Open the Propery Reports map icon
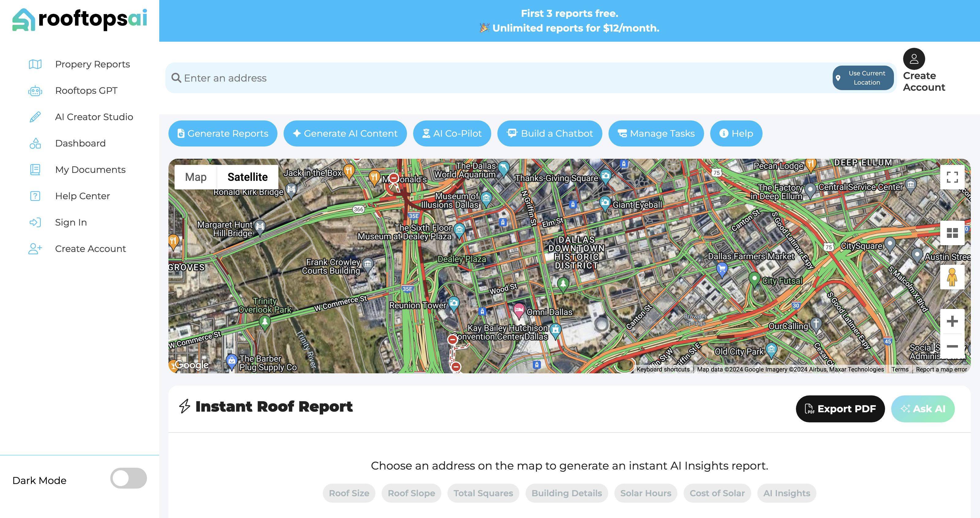Screen dimensions: 980x518 (x=35, y=64)
